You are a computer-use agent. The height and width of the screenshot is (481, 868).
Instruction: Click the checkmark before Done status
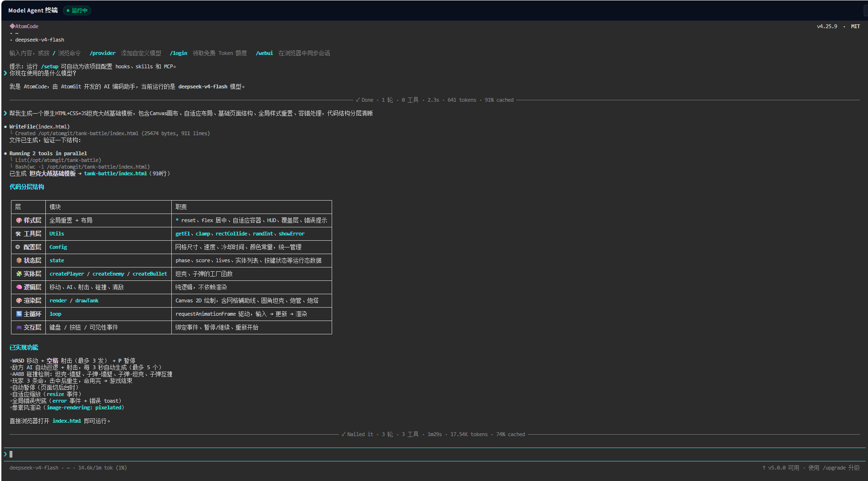357,100
